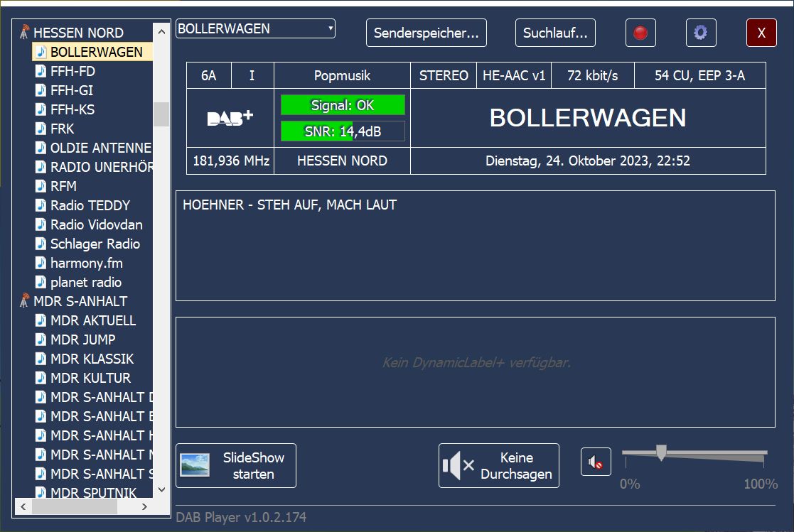Click music note icon next to RFM

pyautogui.click(x=41, y=186)
